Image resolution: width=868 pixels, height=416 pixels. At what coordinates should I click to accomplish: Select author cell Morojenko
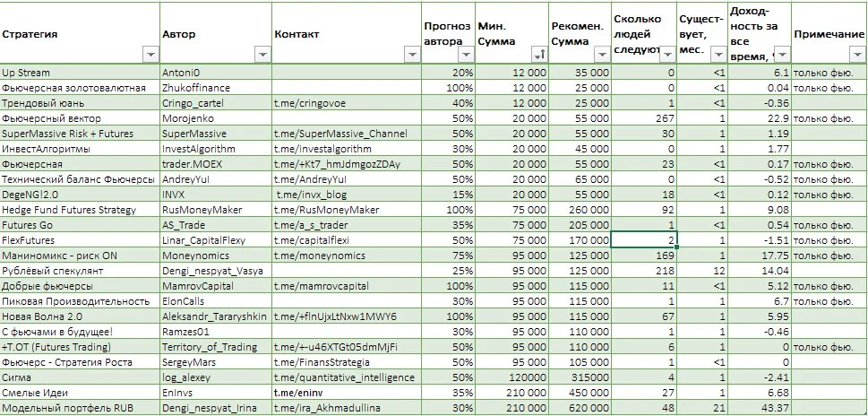(x=216, y=118)
